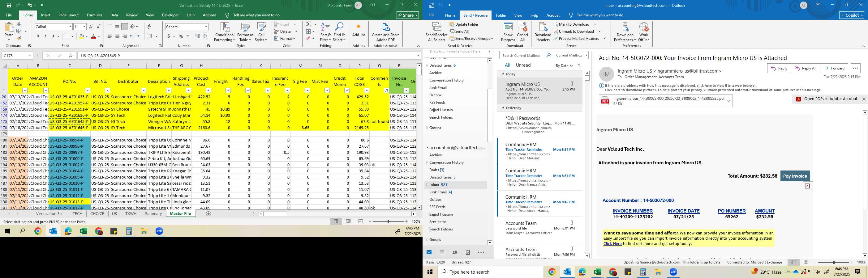The image size is (868, 278).
Task: Select the Unread mail filter
Action: pyautogui.click(x=523, y=65)
